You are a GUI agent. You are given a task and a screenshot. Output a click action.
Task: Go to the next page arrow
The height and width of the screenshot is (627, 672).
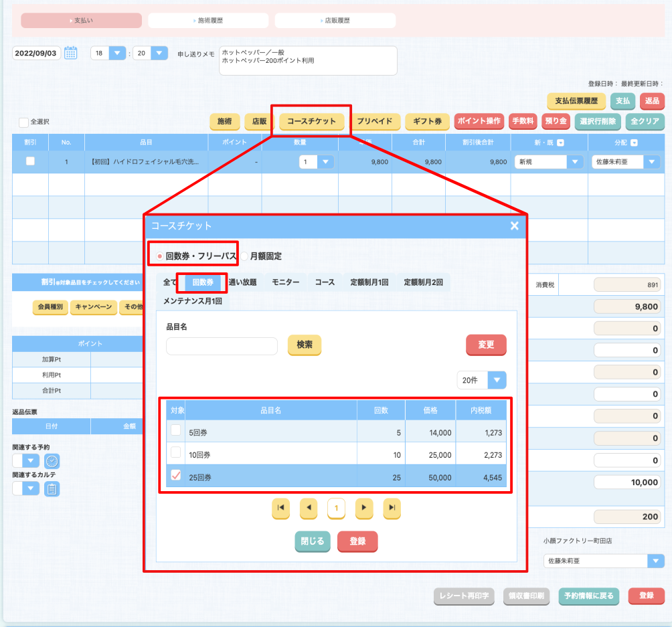tap(363, 509)
